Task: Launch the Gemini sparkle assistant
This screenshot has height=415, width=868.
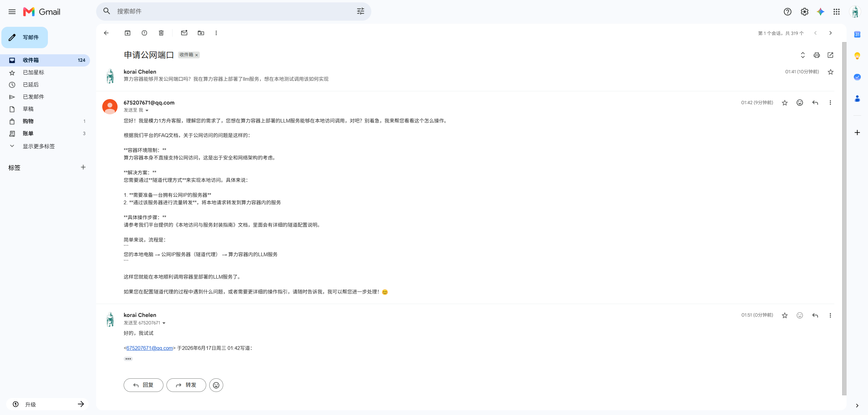Action: pyautogui.click(x=820, y=12)
